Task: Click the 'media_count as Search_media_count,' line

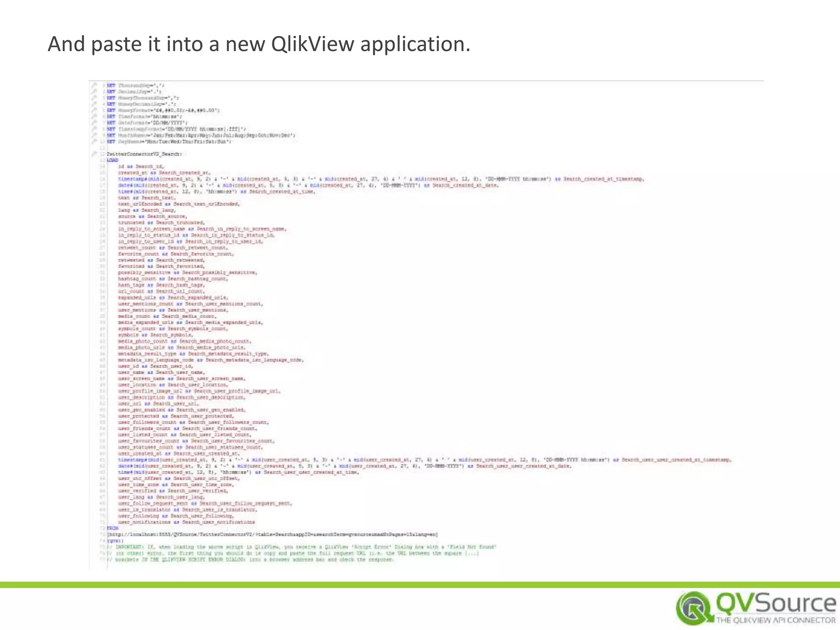Action: coord(167,316)
